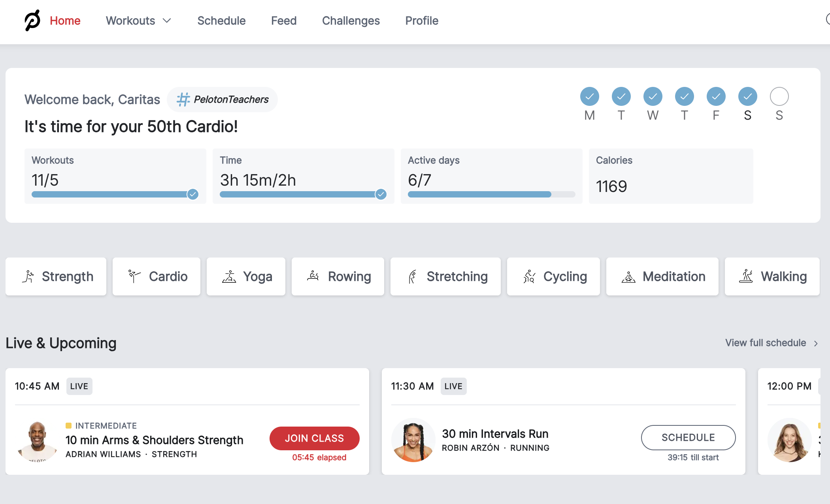Toggle the unchecked Sunday circle
830x504 pixels.
pos(779,96)
